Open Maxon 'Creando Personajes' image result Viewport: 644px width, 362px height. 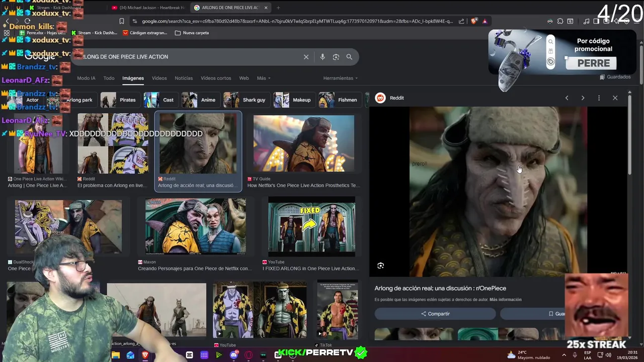tap(196, 226)
